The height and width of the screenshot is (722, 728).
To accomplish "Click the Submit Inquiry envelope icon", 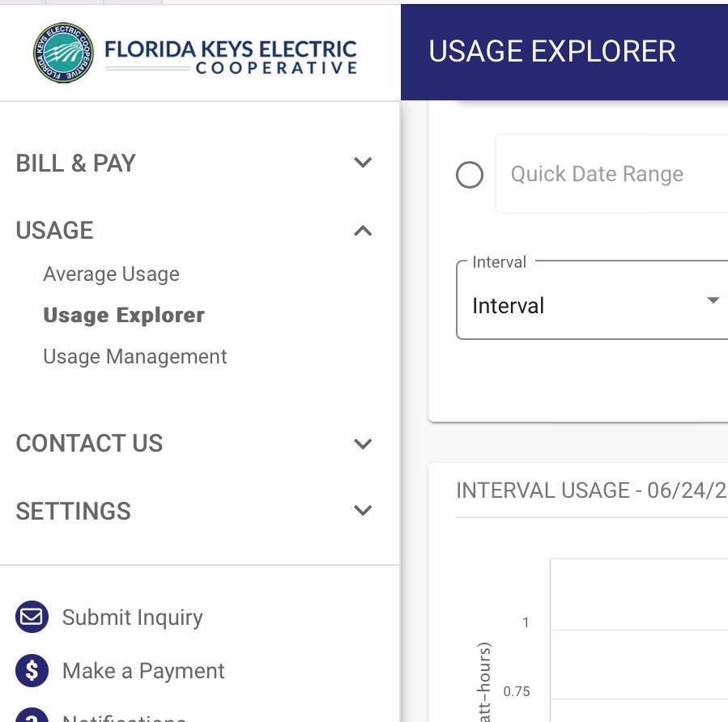I will click(x=32, y=618).
